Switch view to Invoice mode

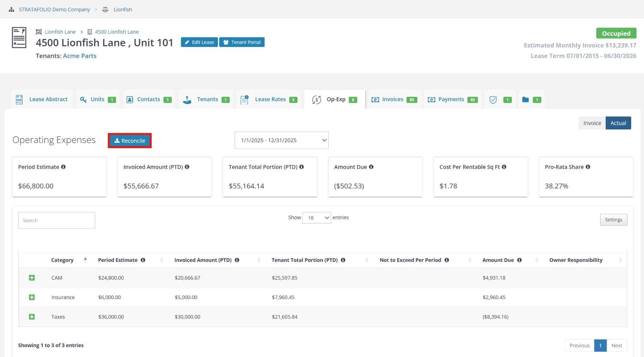click(592, 123)
